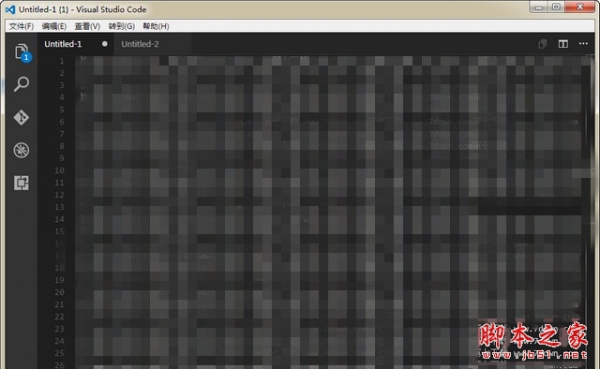Open the Debug view
The image size is (600, 369).
(x=21, y=150)
